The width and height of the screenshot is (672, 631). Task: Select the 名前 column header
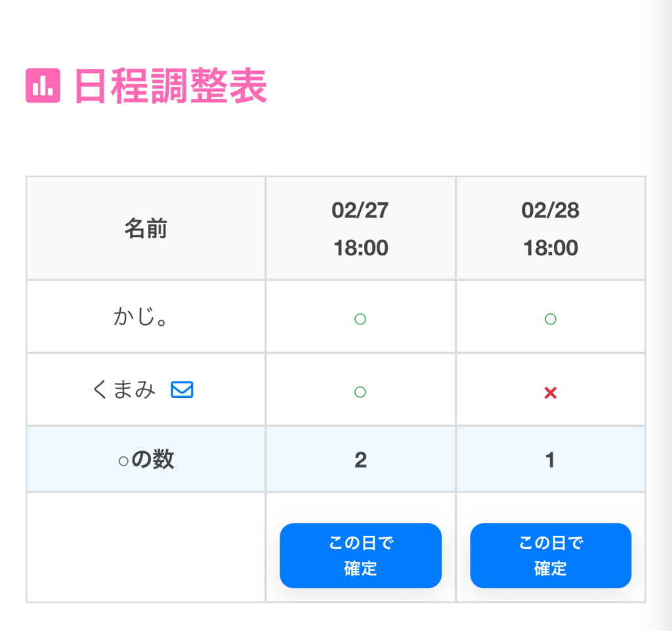point(146,229)
